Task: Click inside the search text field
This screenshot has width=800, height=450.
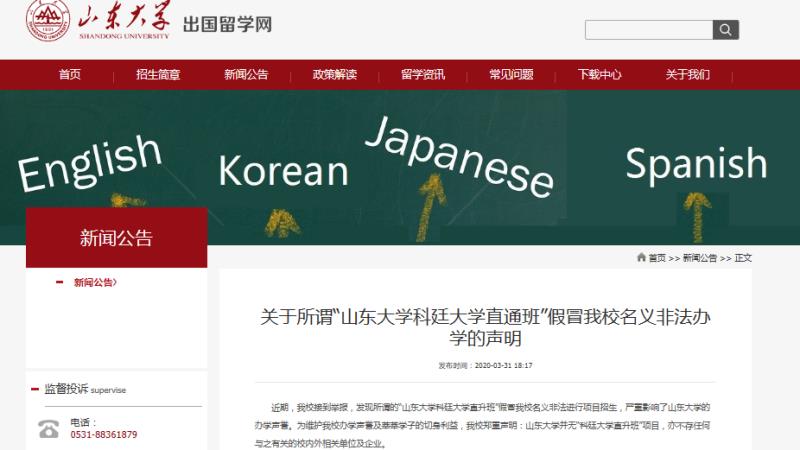Action: pyautogui.click(x=647, y=30)
